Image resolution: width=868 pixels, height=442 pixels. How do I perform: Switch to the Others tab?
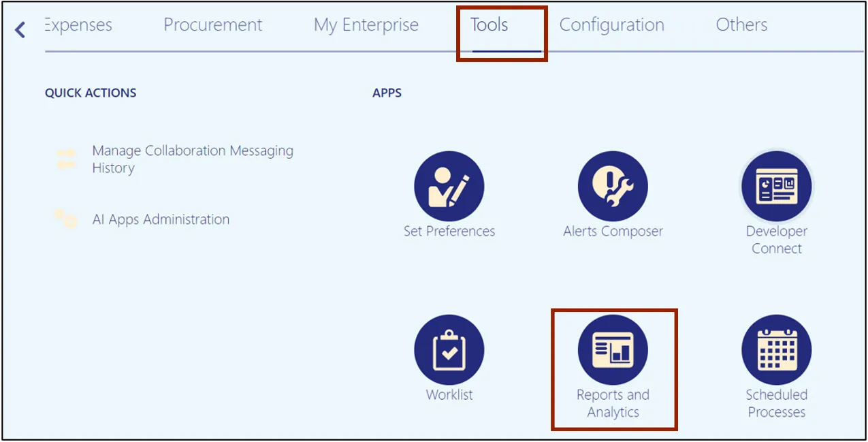point(741,25)
